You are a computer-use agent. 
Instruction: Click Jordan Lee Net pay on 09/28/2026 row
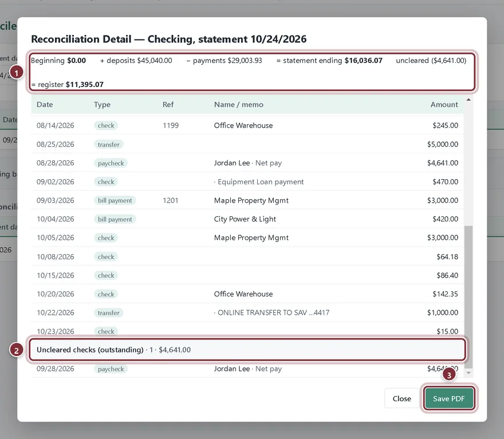[x=248, y=369]
